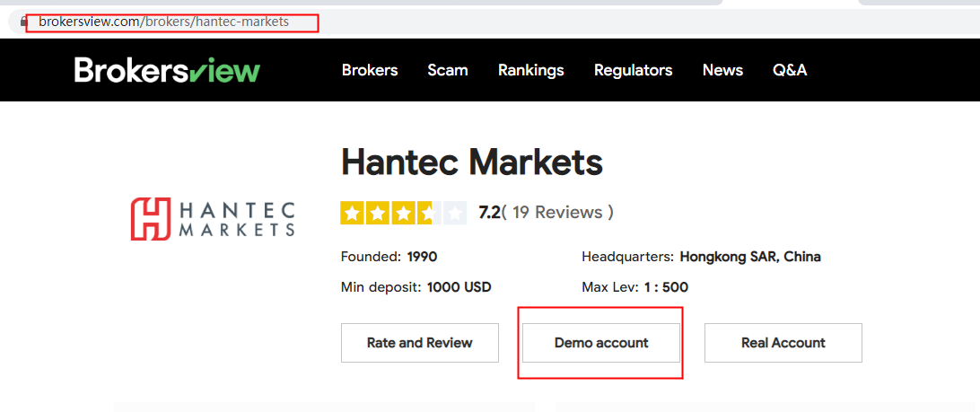This screenshot has height=412, width=980.
Task: Select the Hantec Markets heading
Action: 472,162
